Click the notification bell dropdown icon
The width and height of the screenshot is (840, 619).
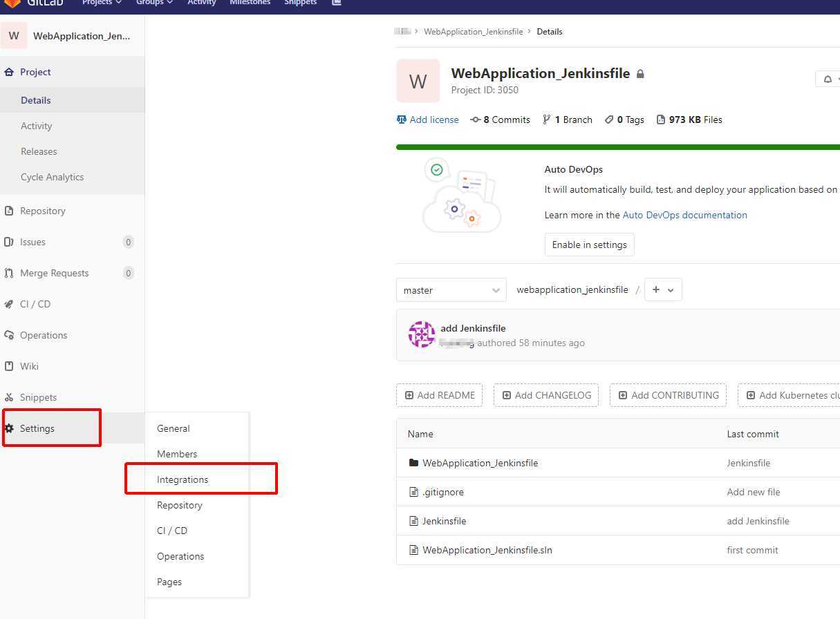828,79
